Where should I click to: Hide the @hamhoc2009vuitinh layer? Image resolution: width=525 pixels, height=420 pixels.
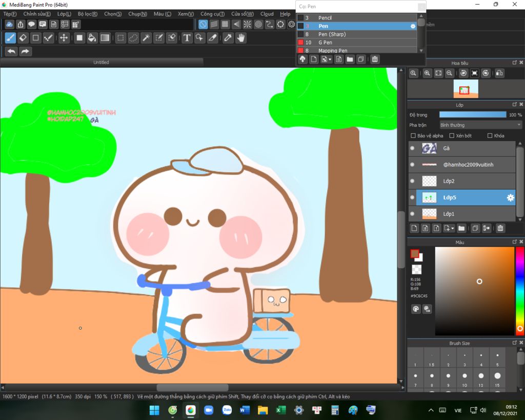[x=412, y=165]
